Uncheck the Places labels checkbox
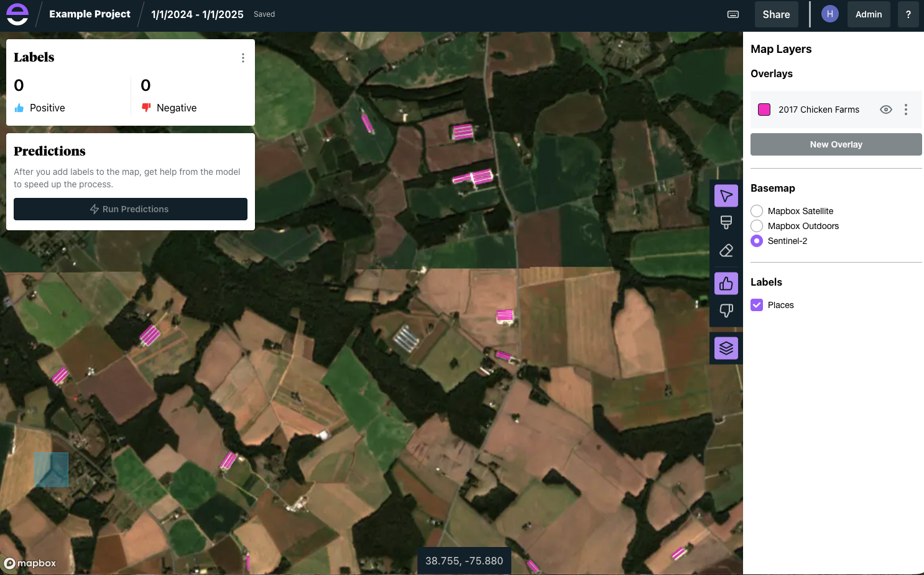The height and width of the screenshot is (575, 924). click(757, 305)
